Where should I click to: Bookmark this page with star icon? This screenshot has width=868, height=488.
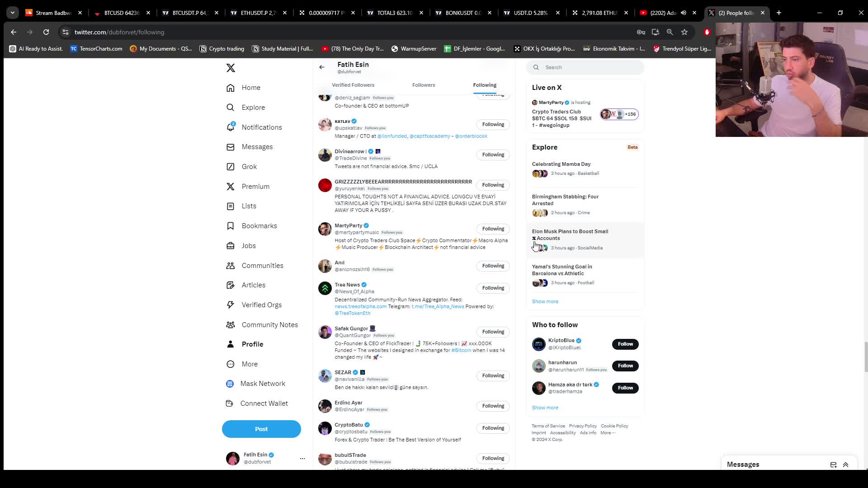684,32
